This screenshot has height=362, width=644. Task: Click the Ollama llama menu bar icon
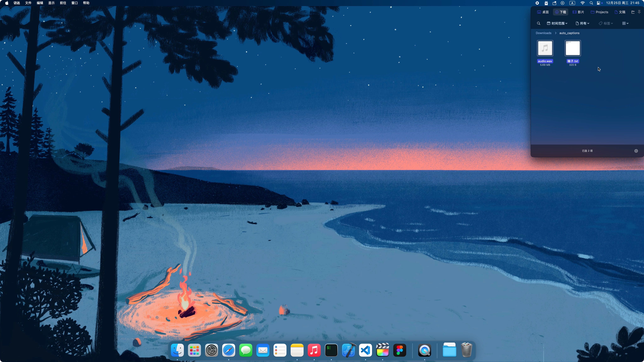[x=546, y=3]
